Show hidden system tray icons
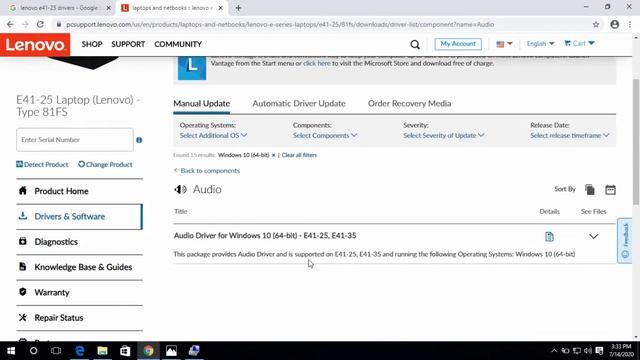The height and width of the screenshot is (360, 640). tap(554, 351)
